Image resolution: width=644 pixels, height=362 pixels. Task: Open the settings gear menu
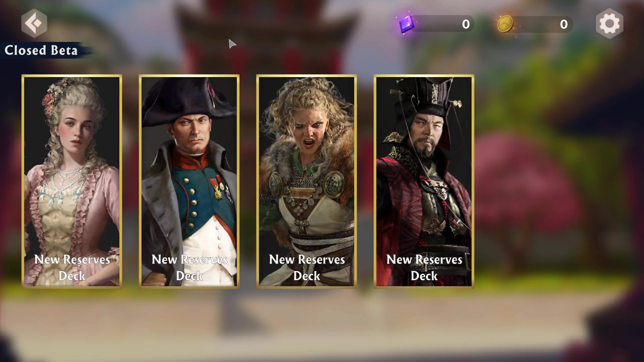click(x=609, y=23)
